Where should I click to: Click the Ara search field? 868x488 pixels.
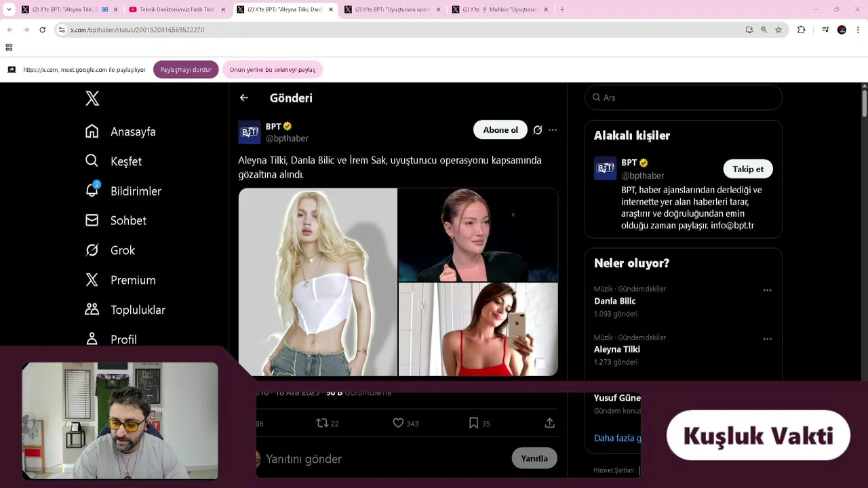tap(684, 98)
